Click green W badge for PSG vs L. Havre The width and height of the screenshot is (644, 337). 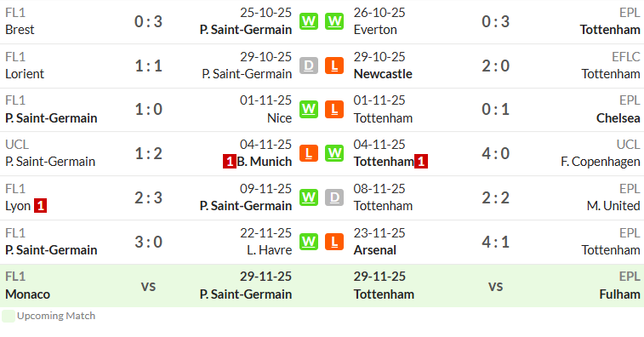[309, 242]
